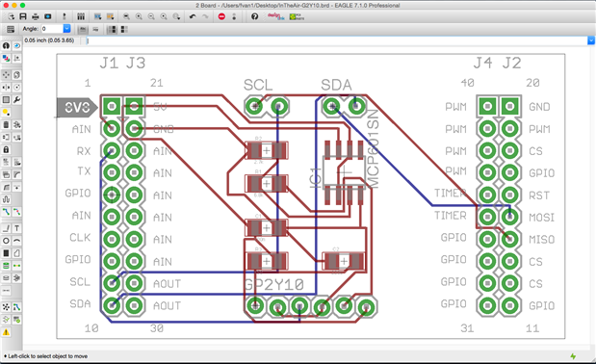This screenshot has width=596, height=364.
Task: Select the Delete trash tool
Action: click(6, 124)
